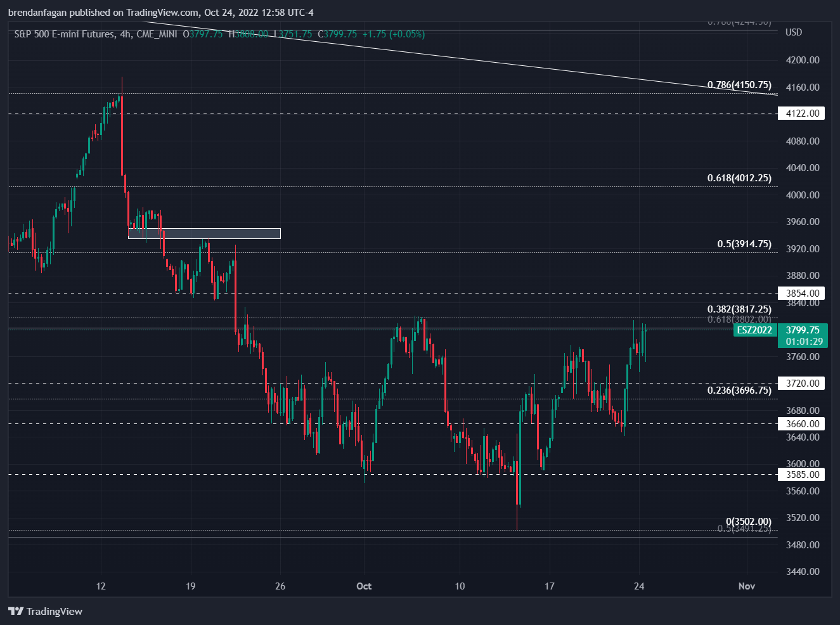Open the USD currency label on price axis
This screenshot has height=625, width=840.
point(794,32)
